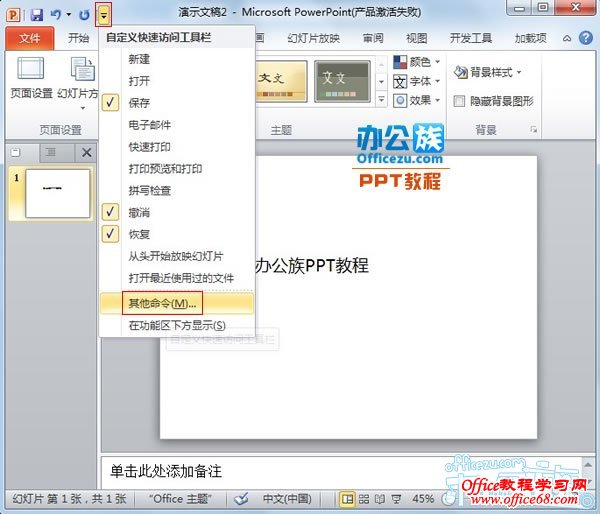Open the Undo history dropdown arrow
The width and height of the screenshot is (600, 514).
click(69, 15)
